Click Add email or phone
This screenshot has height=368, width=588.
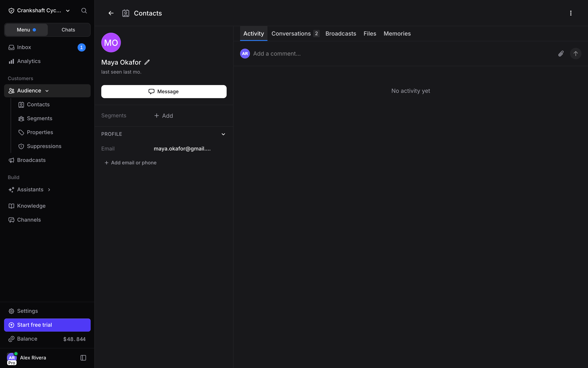tap(130, 163)
